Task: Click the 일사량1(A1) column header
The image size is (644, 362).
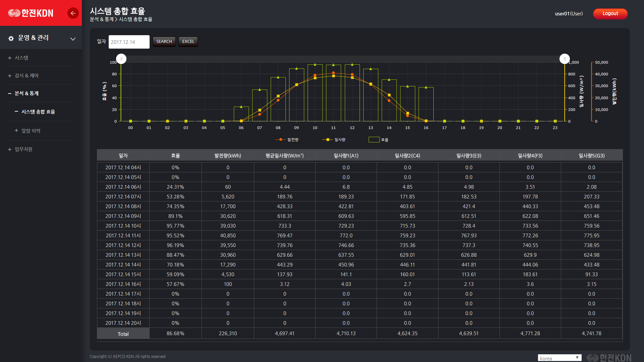Action: click(346, 156)
